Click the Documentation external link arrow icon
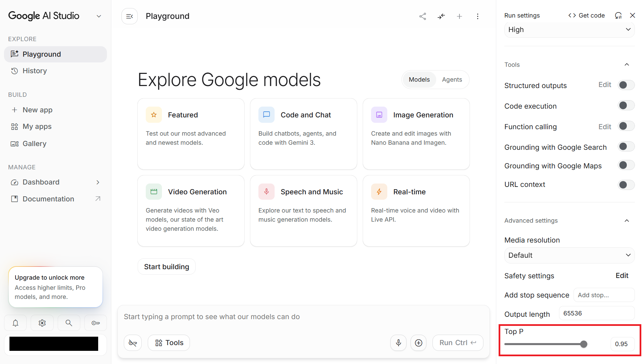The height and width of the screenshot is (364, 643). click(98, 199)
